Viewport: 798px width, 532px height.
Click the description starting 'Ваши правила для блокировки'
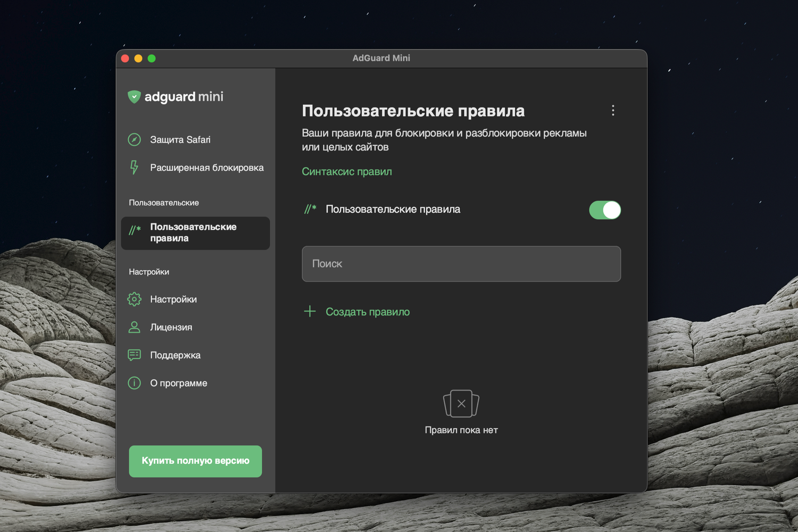click(x=444, y=140)
